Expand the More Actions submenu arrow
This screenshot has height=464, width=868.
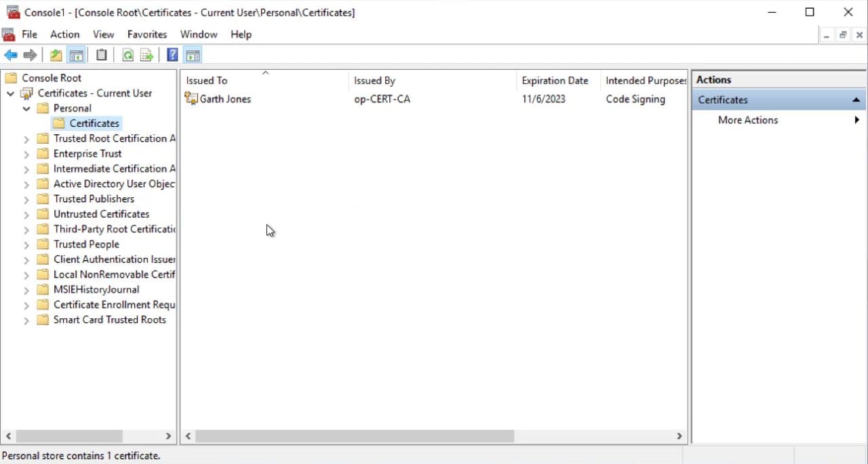[x=856, y=120]
